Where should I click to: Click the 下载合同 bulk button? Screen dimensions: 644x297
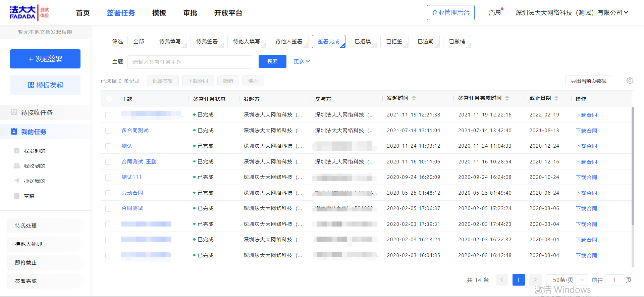[198, 81]
